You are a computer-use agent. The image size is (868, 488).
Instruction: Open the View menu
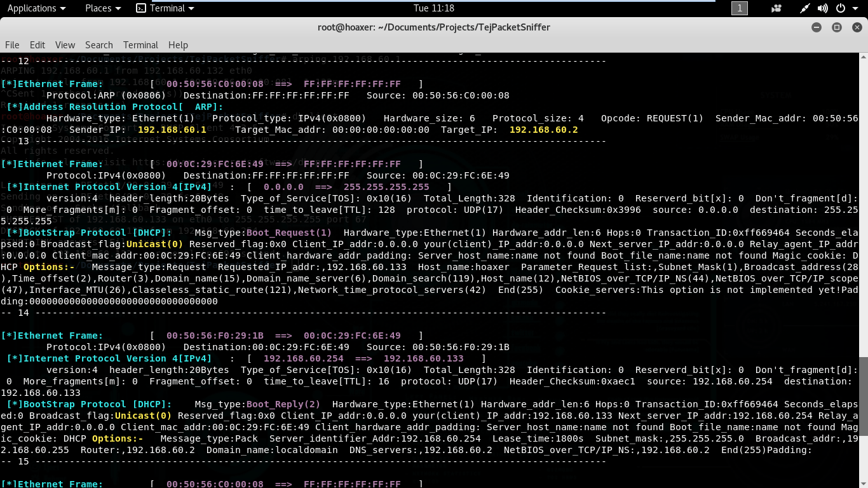pos(65,44)
